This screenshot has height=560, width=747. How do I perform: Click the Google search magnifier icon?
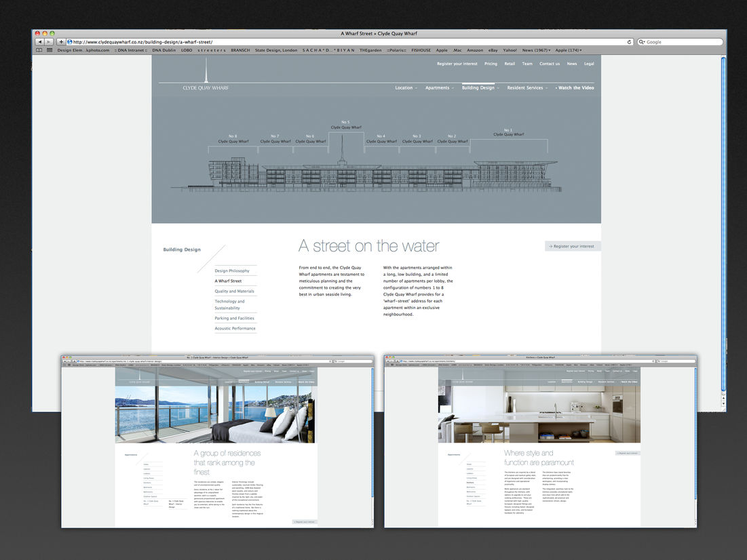pyautogui.click(x=642, y=42)
